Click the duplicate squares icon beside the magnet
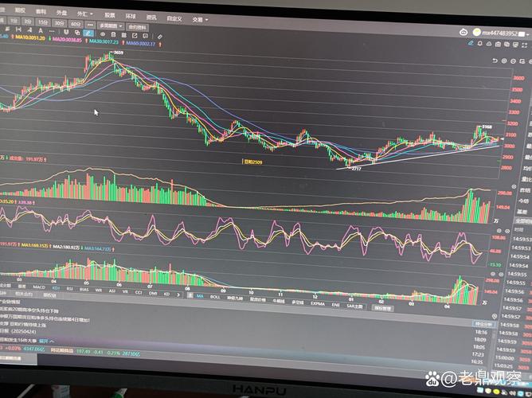Image resolution: width=532 pixels, height=398 pixels. pos(77,33)
